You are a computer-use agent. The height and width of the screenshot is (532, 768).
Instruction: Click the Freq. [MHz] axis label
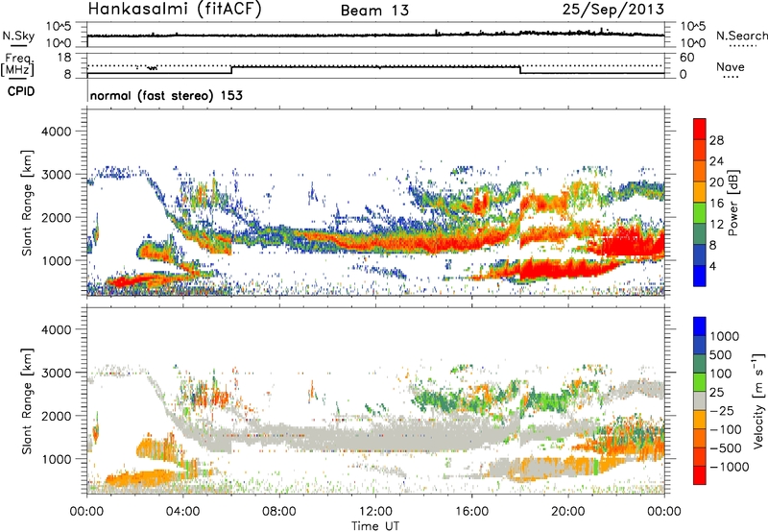click(x=18, y=65)
